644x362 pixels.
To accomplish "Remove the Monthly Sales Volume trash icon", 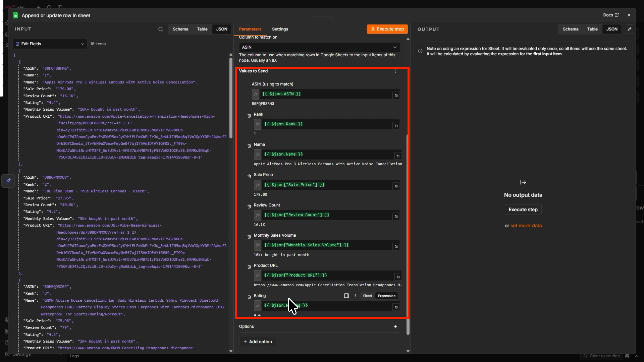I will pos(249,237).
